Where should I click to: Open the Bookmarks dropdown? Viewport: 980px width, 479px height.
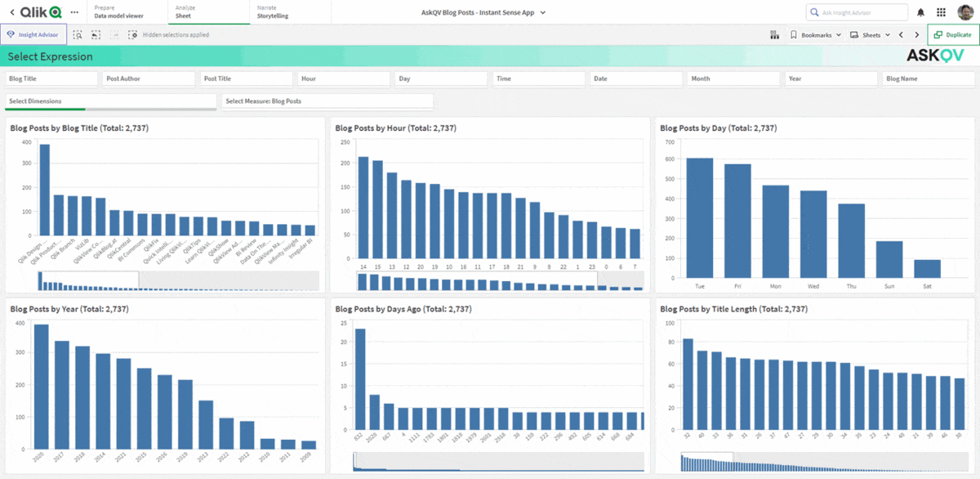pyautogui.click(x=814, y=35)
